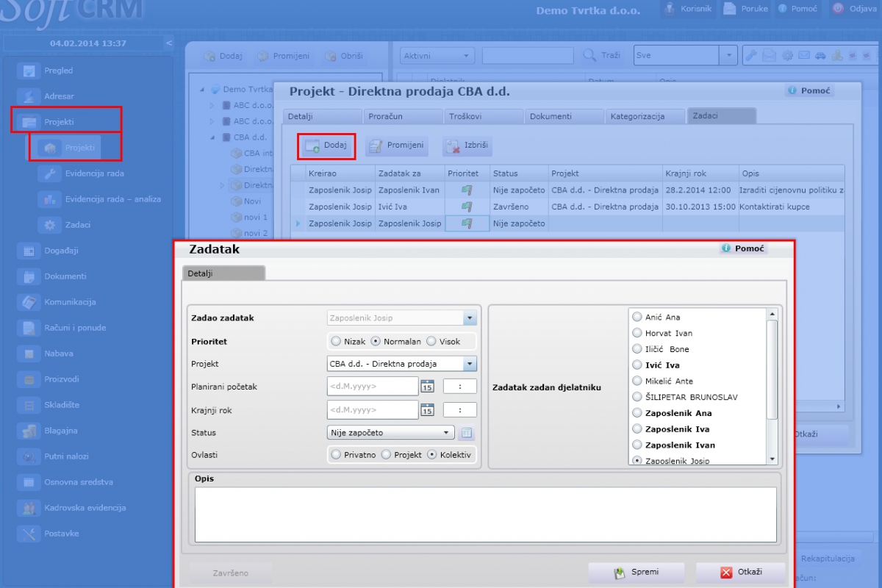Open the Projekt dropdown in Zadatak form
Image resolution: width=882 pixels, height=588 pixels.
click(470, 364)
